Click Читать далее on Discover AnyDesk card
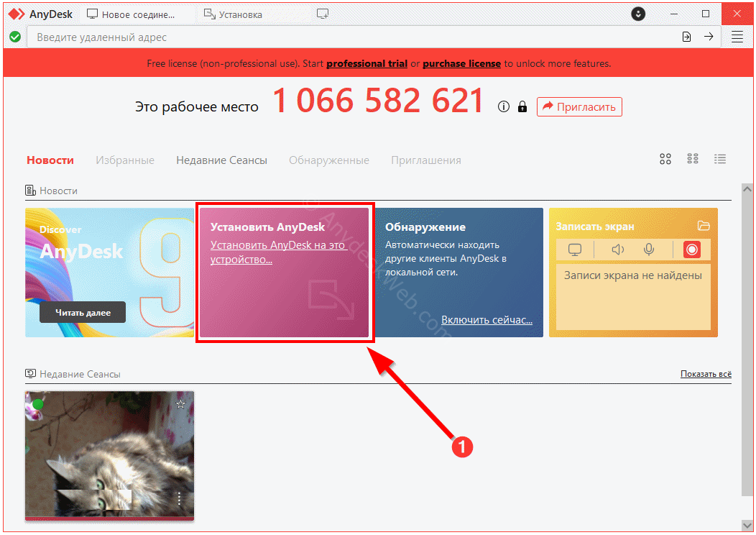The image size is (756, 535). (x=83, y=313)
